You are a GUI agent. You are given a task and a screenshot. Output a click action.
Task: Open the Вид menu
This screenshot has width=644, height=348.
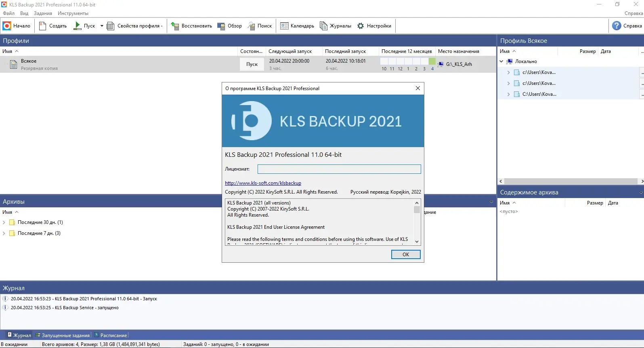tap(24, 13)
